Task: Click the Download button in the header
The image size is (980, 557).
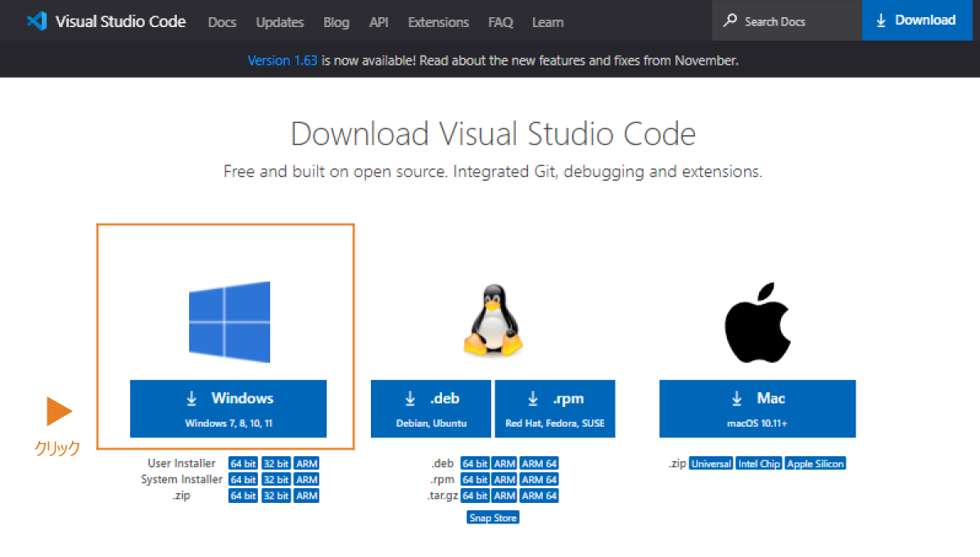Action: pos(917,20)
